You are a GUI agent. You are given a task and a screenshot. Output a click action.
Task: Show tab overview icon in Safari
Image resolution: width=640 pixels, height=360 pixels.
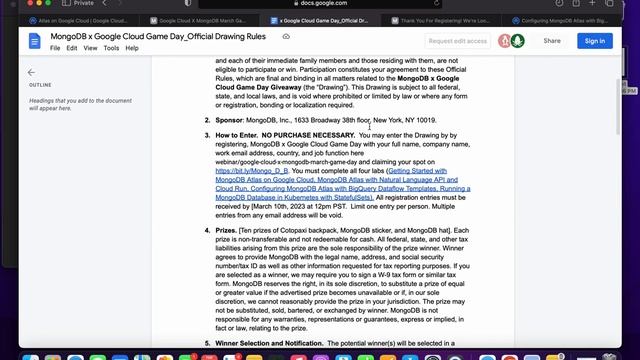609,3
